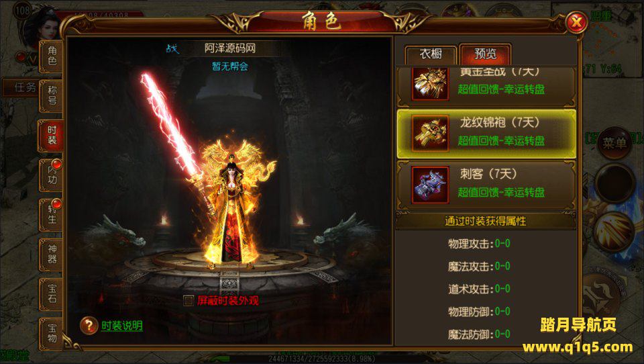Open the 称号 side tab
Screen dimensions: 644x364
tap(51, 96)
